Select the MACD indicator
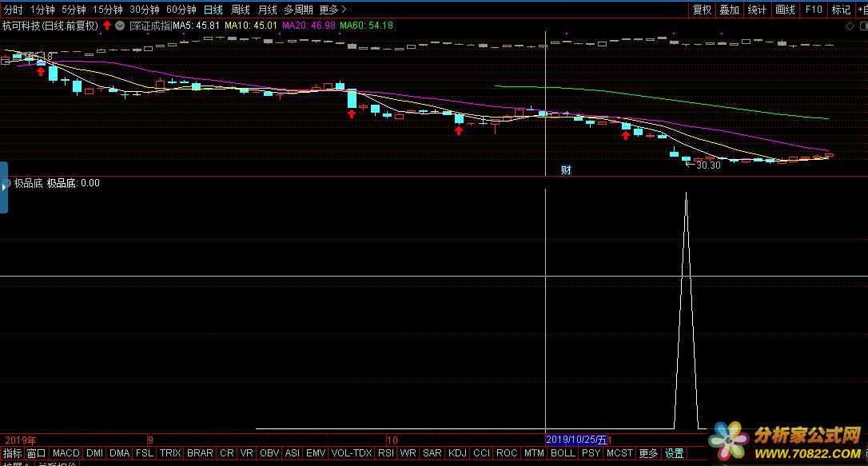Screen dimensions: 868x466 [x=66, y=453]
